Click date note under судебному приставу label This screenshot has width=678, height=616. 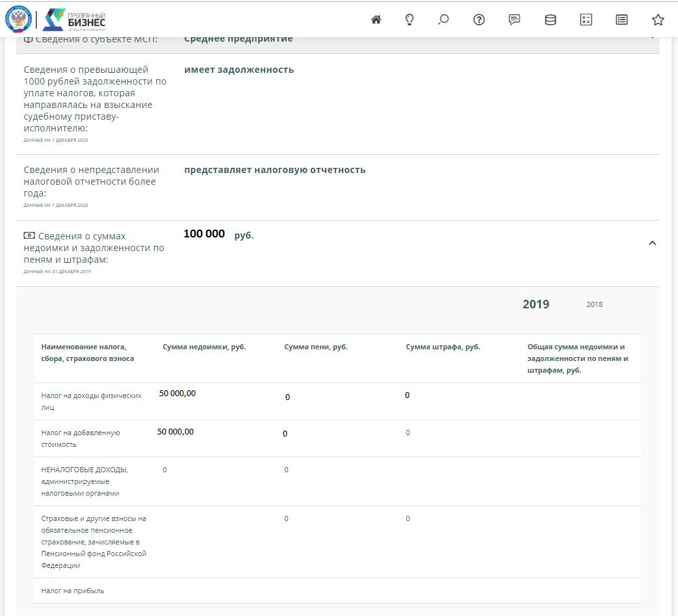pyautogui.click(x=56, y=140)
